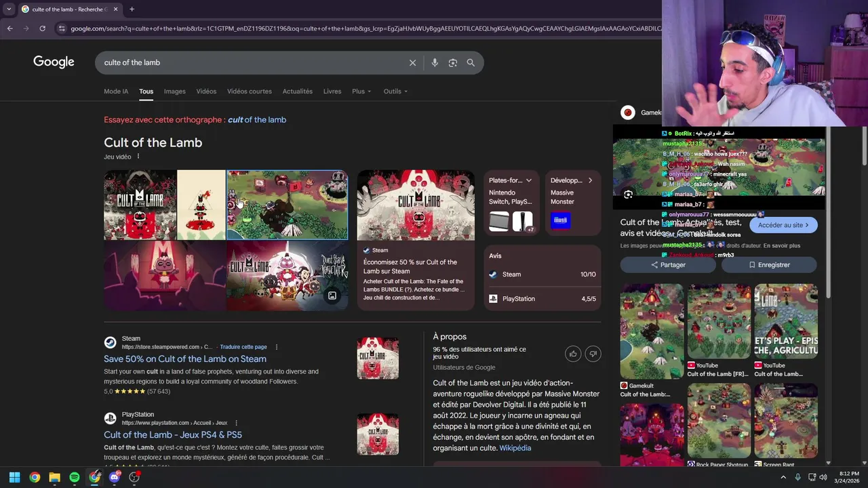Open the more-images icon on the Don't Starve thumbnail

[332, 296]
